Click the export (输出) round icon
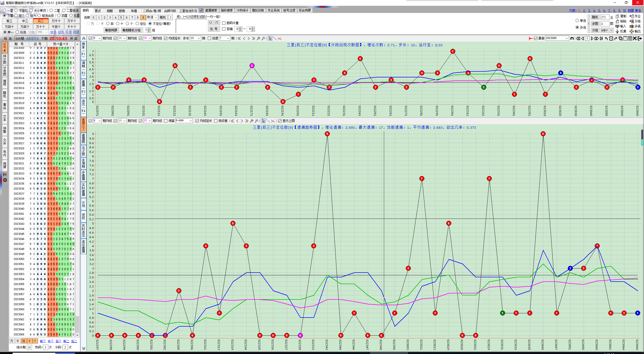This screenshot has height=354, width=644. [632, 31]
